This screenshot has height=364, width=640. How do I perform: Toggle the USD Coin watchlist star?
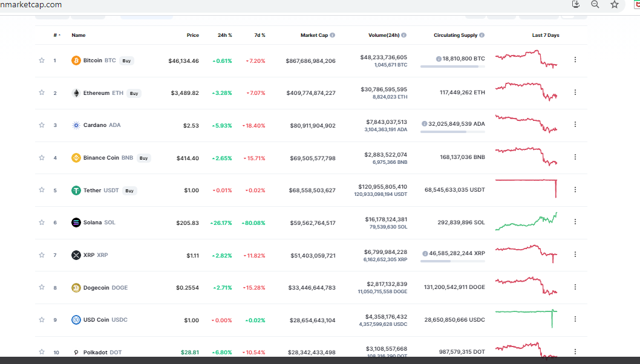(42, 319)
